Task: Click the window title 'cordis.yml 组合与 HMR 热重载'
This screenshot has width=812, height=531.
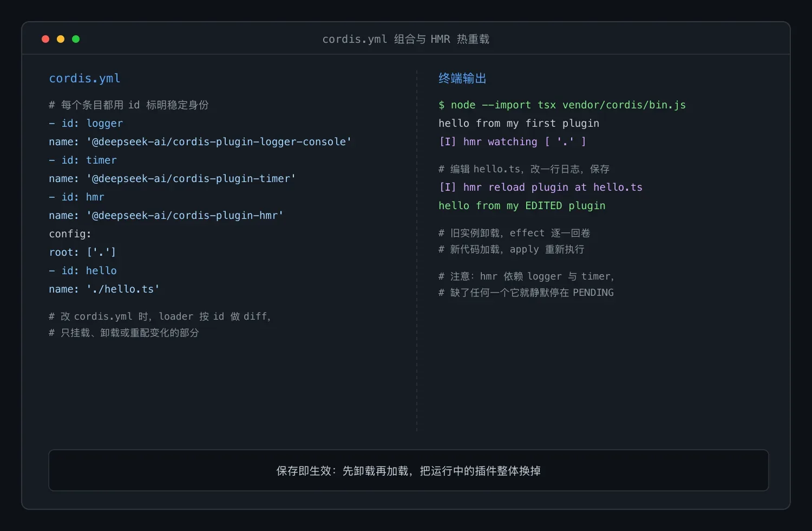Action: (406, 39)
